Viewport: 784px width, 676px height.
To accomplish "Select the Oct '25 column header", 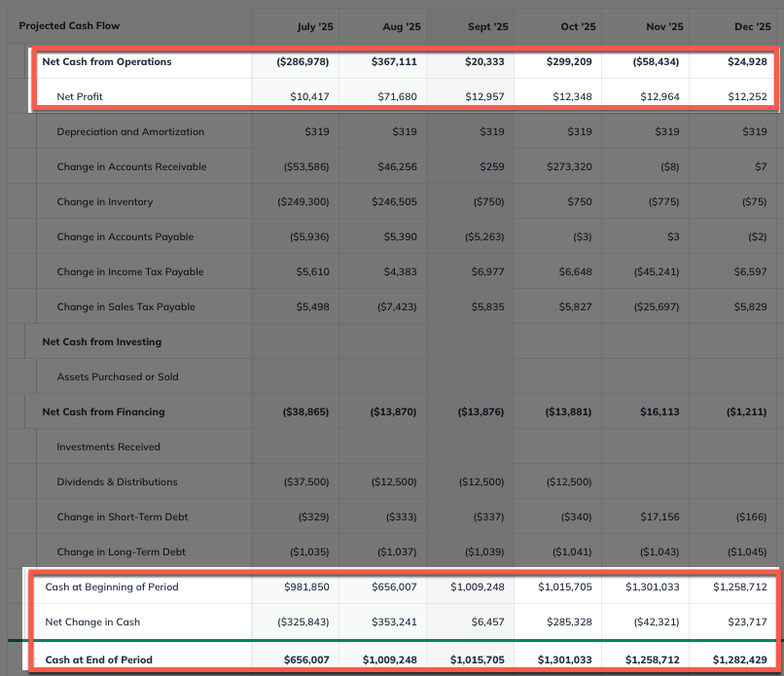I will click(578, 26).
